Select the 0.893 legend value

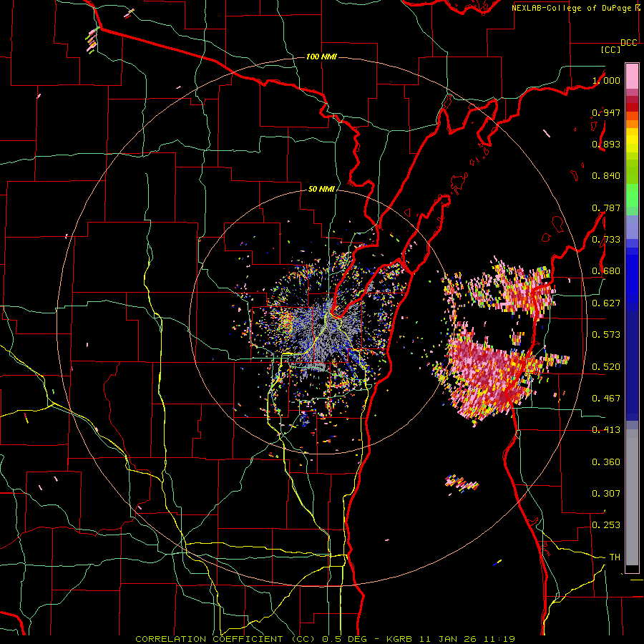(606, 144)
